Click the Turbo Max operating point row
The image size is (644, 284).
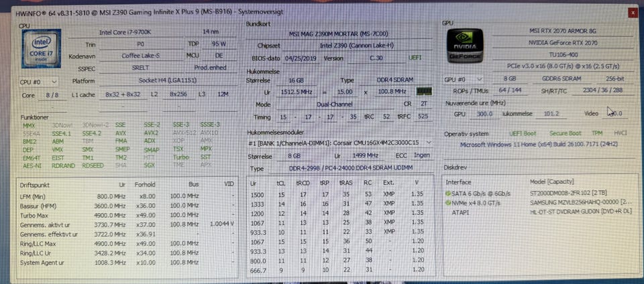click(127, 216)
